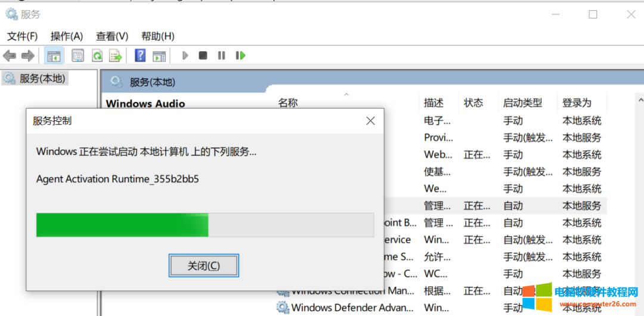Click the Provi... description cell

(438, 138)
